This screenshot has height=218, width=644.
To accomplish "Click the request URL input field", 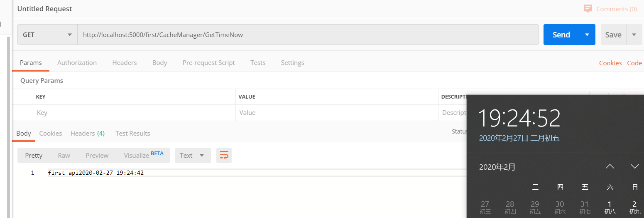I will [308, 35].
